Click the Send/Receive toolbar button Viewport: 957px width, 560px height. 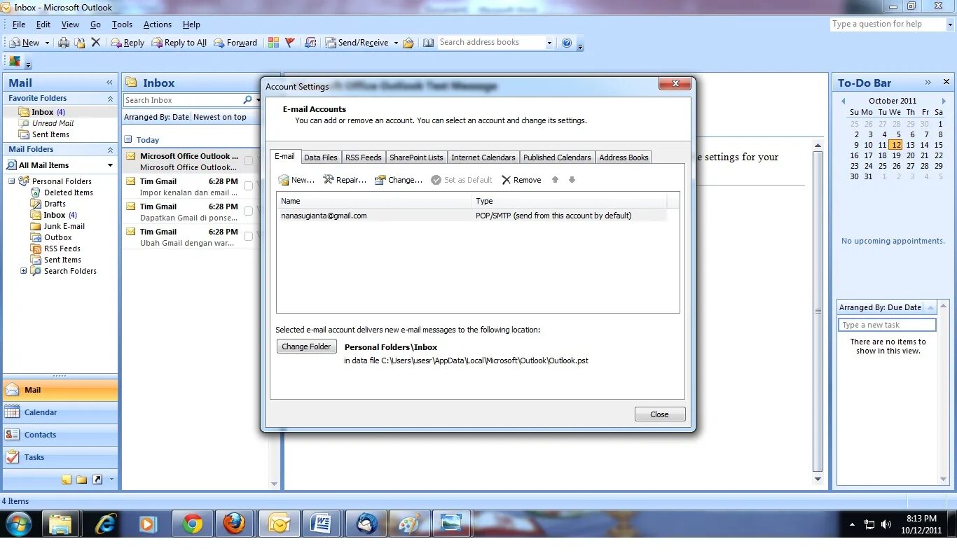(x=357, y=43)
